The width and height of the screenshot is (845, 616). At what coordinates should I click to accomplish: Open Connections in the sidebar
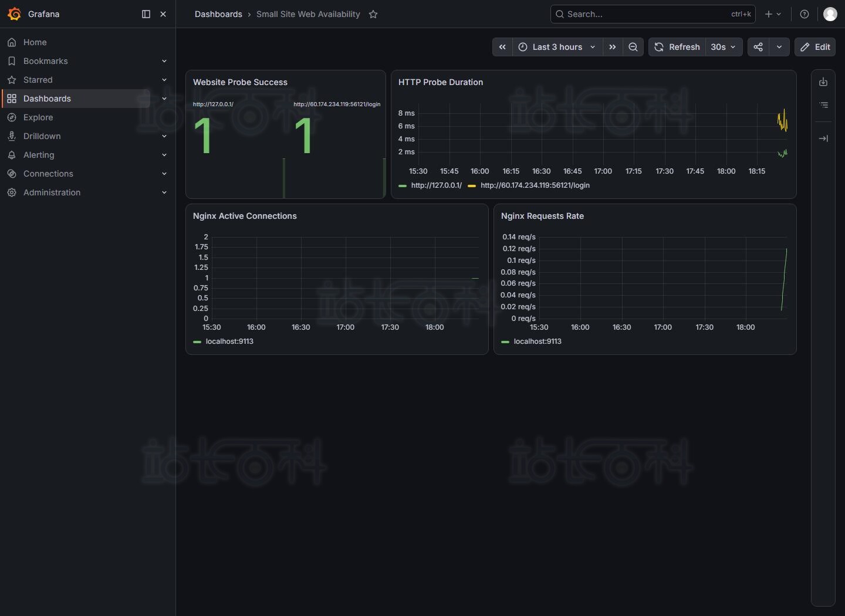[x=48, y=174]
